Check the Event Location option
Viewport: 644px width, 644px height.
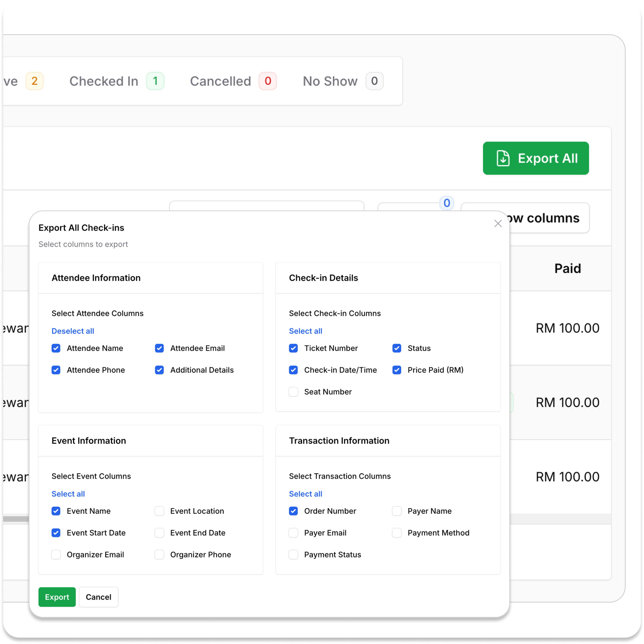pyautogui.click(x=159, y=511)
